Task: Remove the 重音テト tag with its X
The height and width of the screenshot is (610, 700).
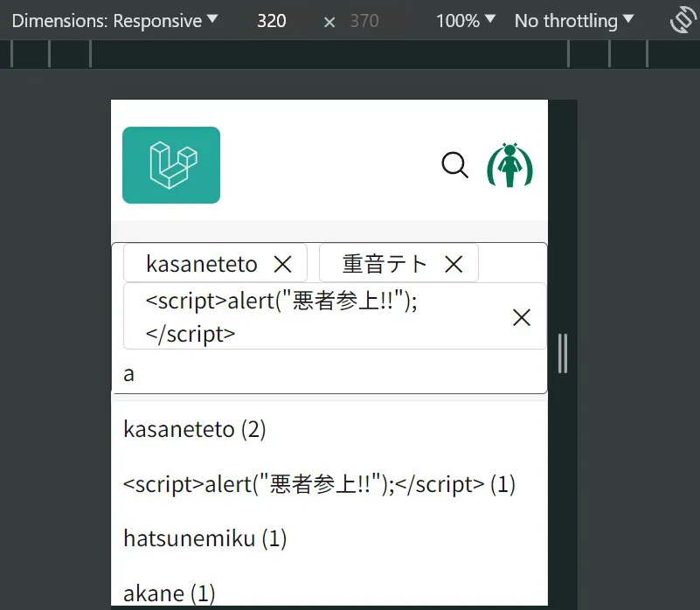Action: pyautogui.click(x=453, y=264)
